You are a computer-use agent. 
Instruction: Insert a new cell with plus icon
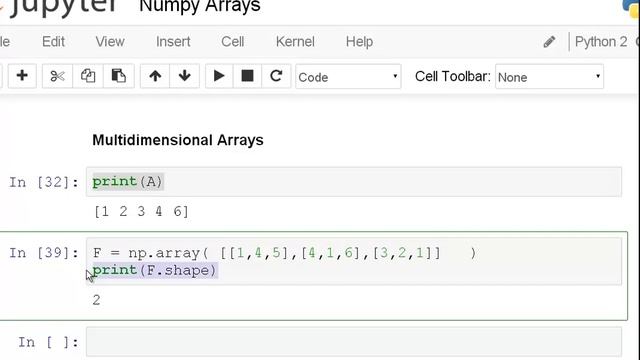tap(22, 76)
